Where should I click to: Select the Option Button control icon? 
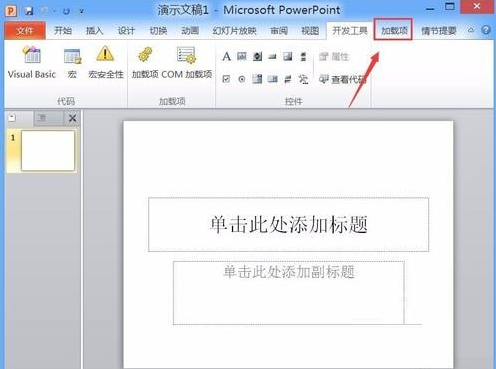pos(242,79)
